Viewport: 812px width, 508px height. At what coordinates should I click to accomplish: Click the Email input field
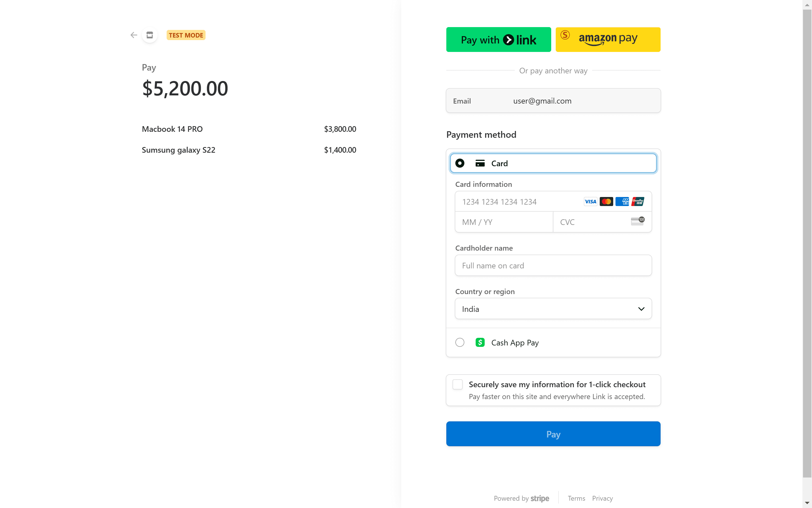pyautogui.click(x=553, y=101)
